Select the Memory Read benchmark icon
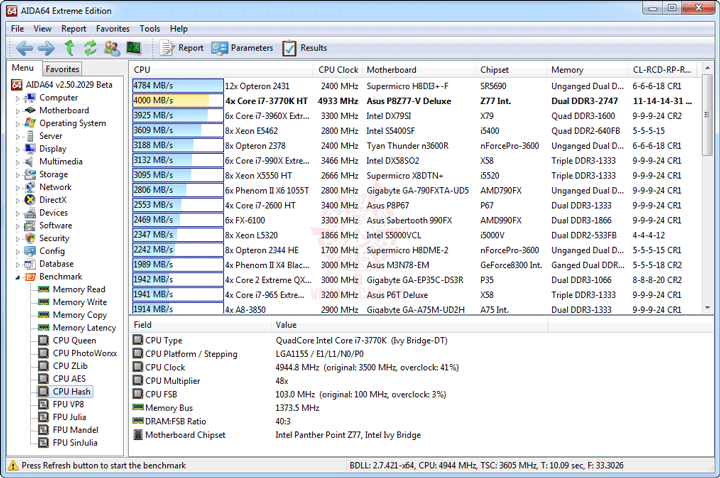Screen dimensions: 720x478 coord(44,289)
